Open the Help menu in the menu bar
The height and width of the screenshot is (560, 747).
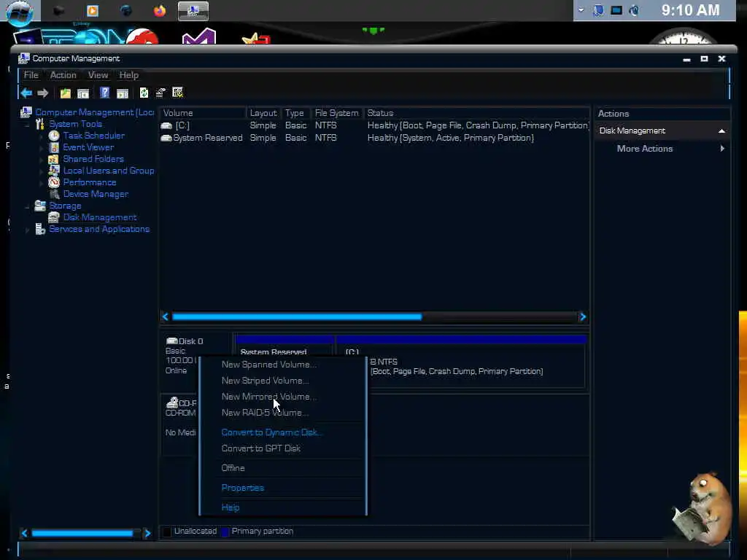click(128, 75)
